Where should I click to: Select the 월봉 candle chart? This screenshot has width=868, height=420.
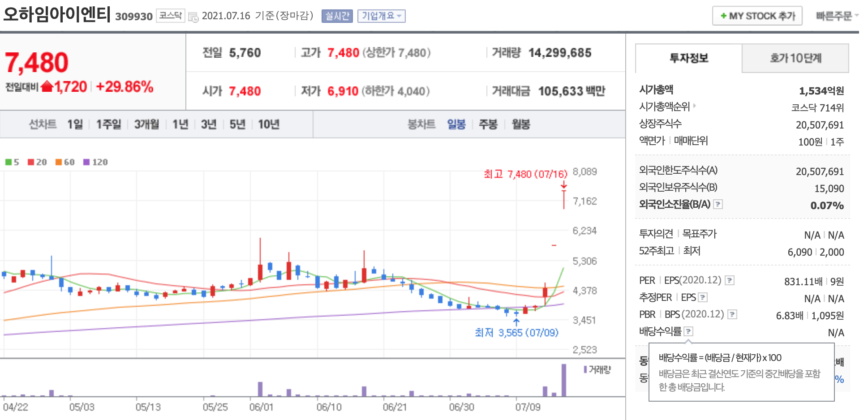521,124
